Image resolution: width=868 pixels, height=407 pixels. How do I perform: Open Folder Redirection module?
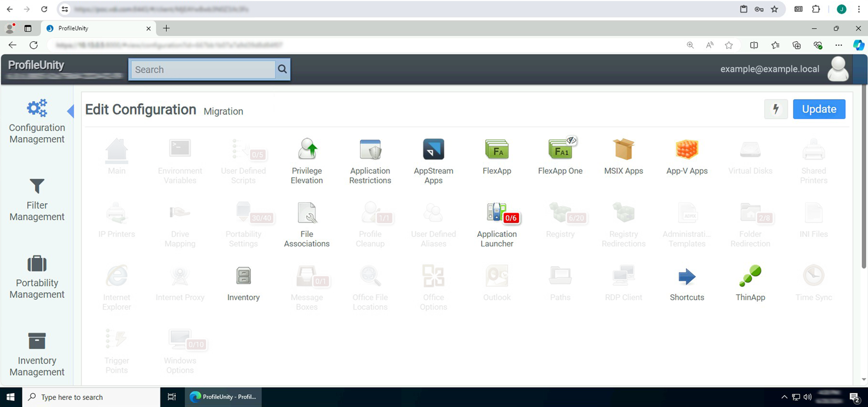(750, 225)
